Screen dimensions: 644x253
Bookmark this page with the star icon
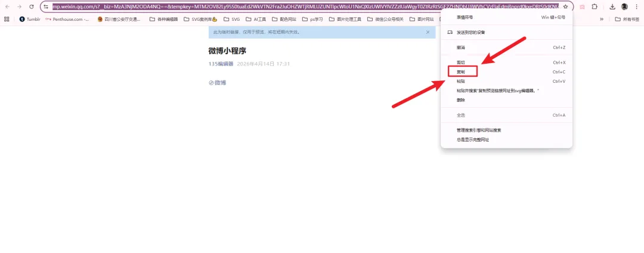[x=565, y=7]
